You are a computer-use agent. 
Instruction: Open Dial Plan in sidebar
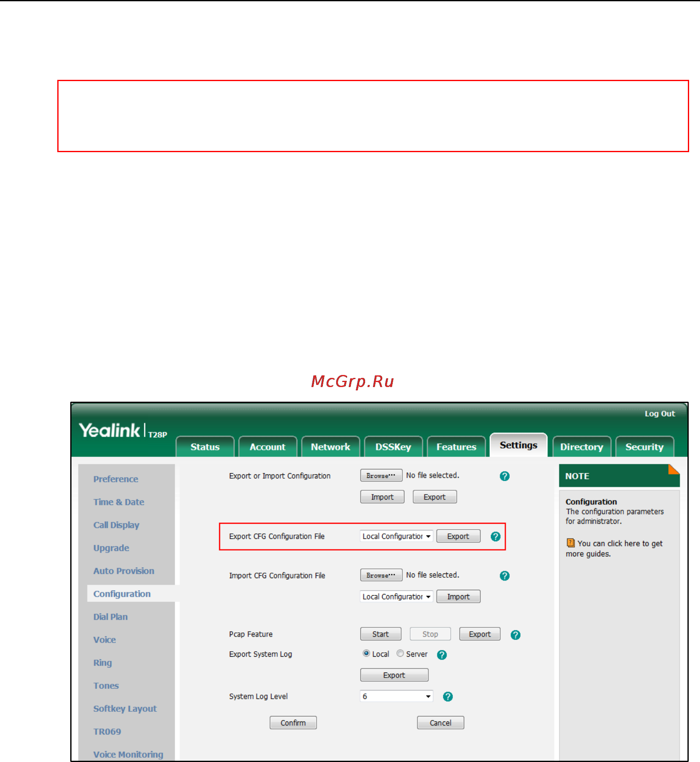click(x=110, y=617)
